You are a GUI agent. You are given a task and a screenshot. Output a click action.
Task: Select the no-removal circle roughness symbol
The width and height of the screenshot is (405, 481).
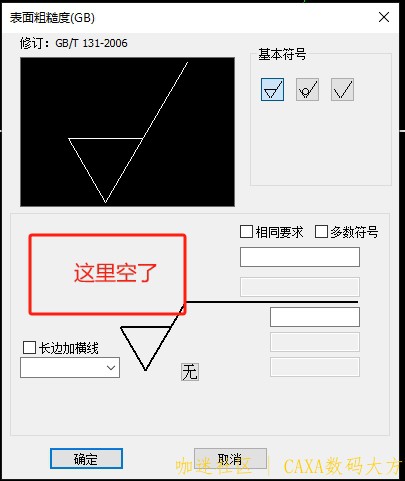pyautogui.click(x=307, y=89)
